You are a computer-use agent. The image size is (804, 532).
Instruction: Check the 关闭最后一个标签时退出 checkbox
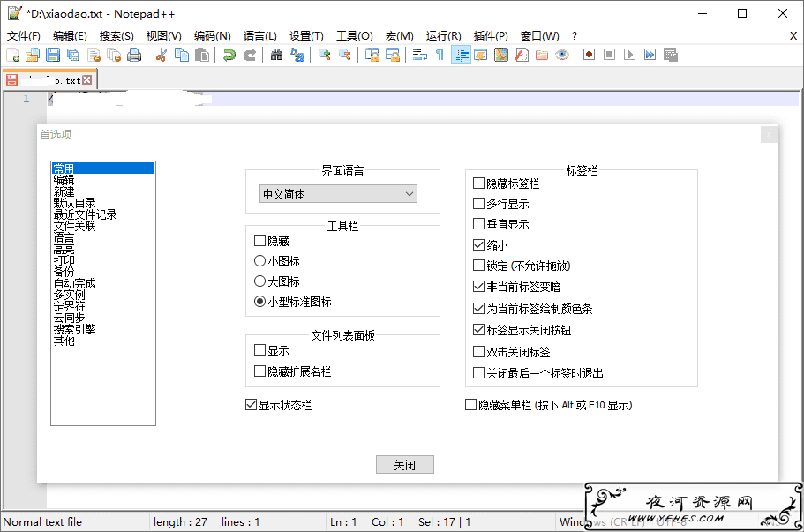[478, 372]
